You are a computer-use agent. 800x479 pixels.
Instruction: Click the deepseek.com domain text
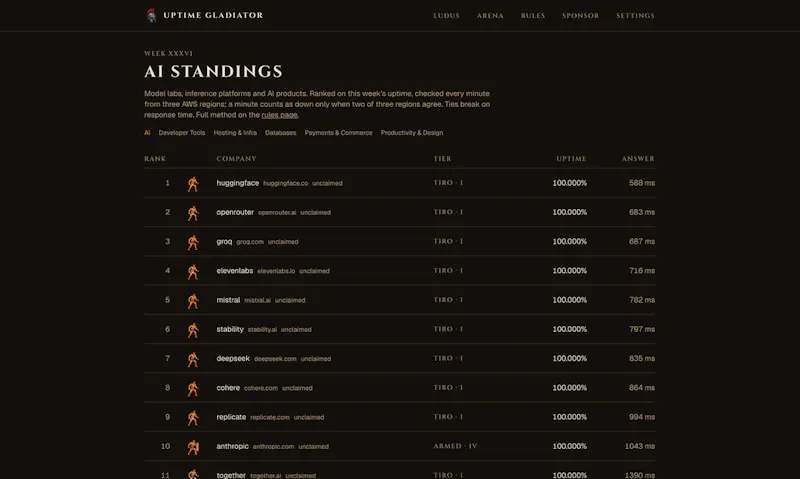coord(275,359)
